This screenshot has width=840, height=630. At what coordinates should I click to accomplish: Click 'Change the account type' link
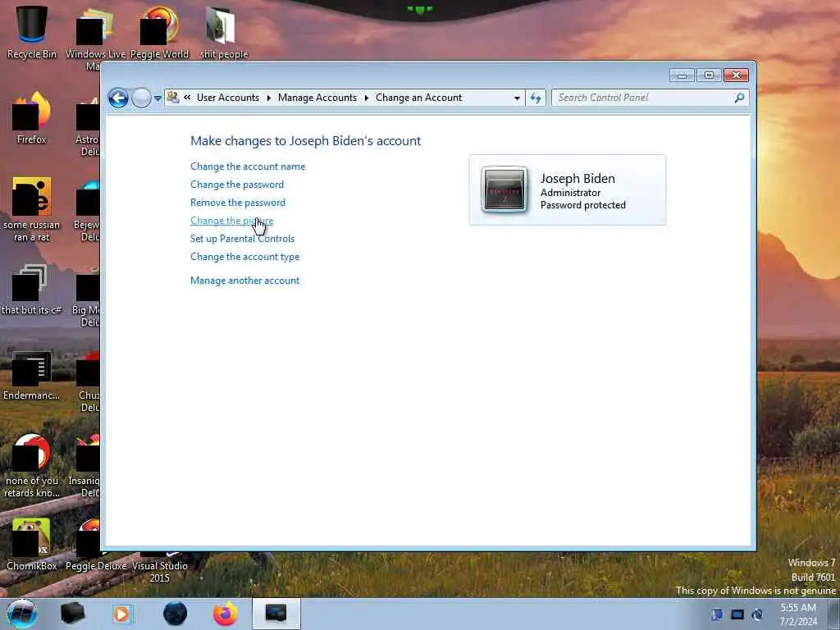tap(244, 257)
